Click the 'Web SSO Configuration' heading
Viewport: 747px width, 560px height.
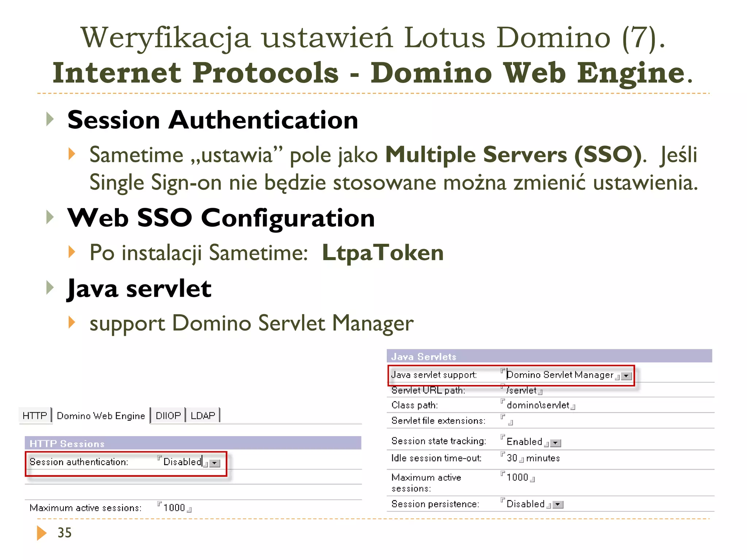tap(221, 218)
